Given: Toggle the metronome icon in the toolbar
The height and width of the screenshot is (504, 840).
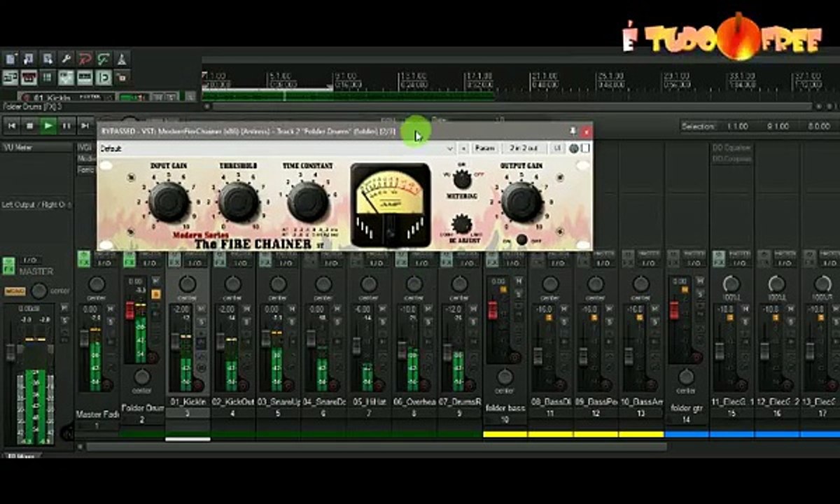Looking at the screenshot, I should pyautogui.click(x=122, y=59).
